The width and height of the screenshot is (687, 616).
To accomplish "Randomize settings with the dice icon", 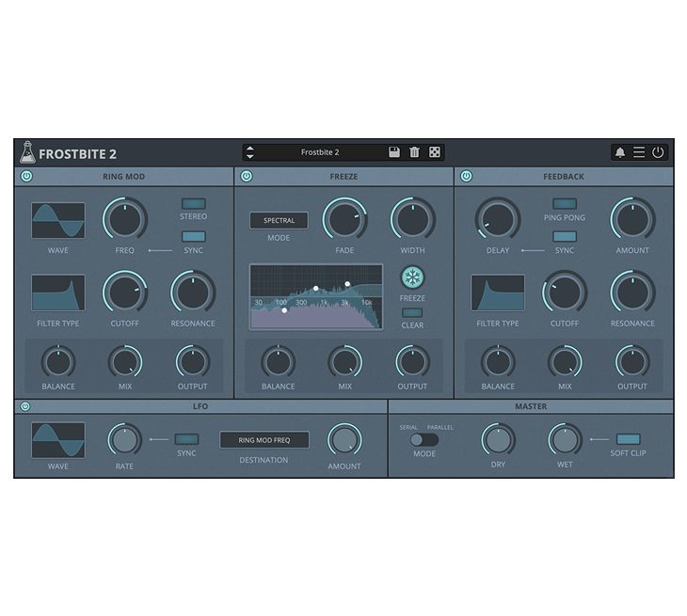I will click(x=434, y=152).
